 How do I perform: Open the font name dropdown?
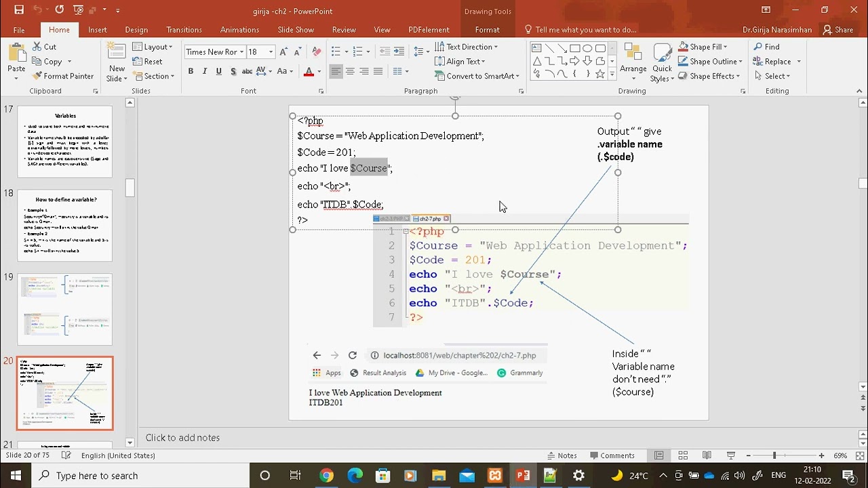coord(241,52)
